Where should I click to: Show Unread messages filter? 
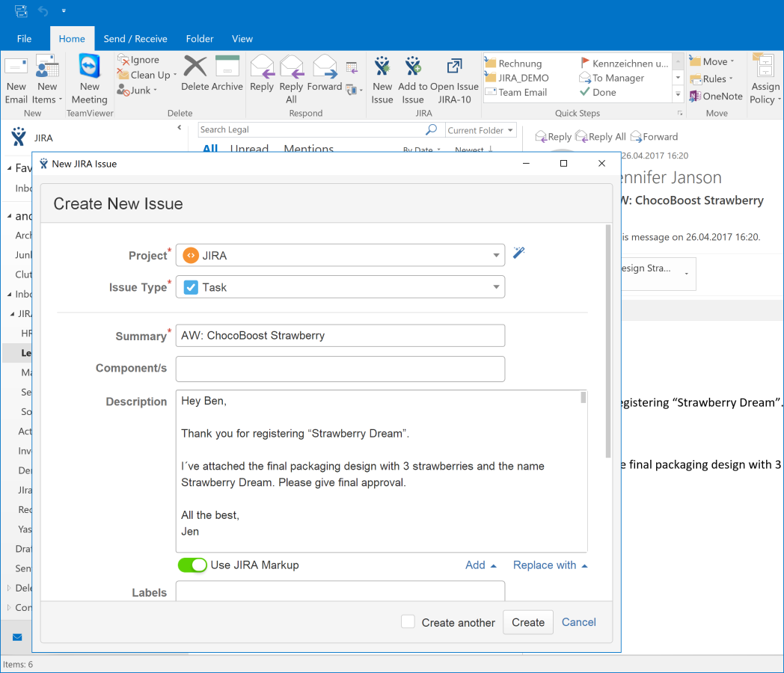click(250, 148)
